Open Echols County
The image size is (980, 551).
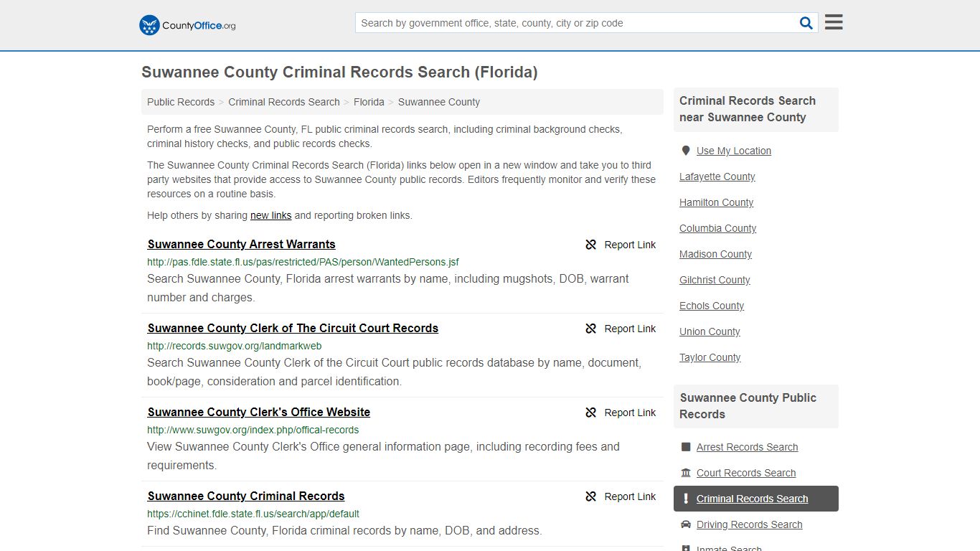(712, 306)
